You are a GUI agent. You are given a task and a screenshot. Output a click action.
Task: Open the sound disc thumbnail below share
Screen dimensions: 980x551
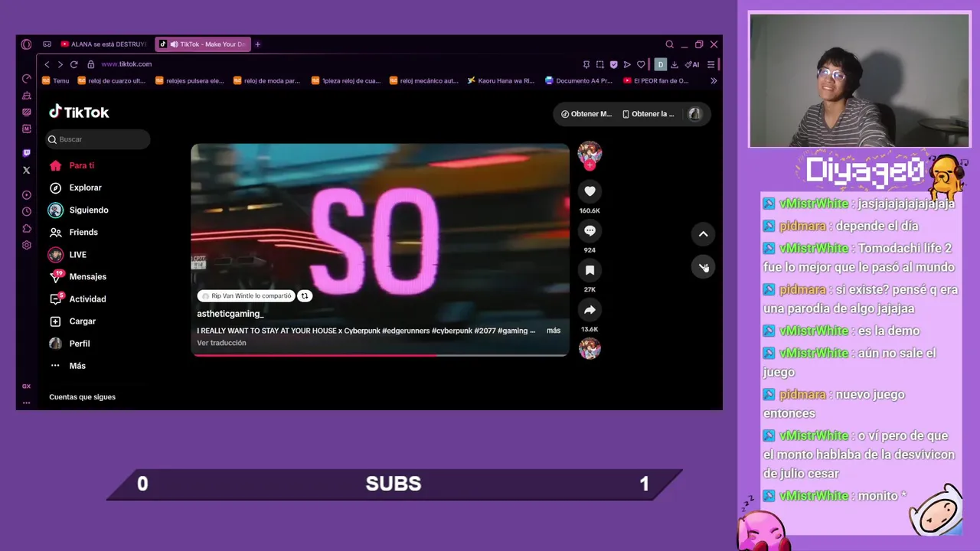coord(590,349)
